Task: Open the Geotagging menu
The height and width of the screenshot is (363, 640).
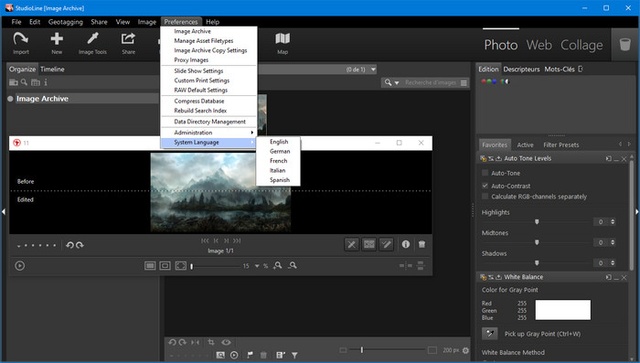Action: (x=65, y=22)
